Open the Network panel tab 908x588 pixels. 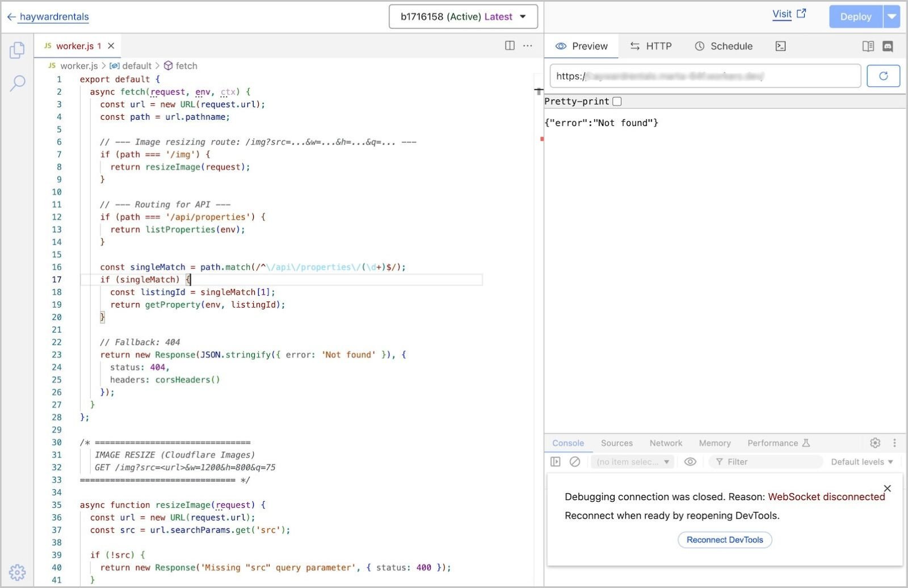coord(665,443)
